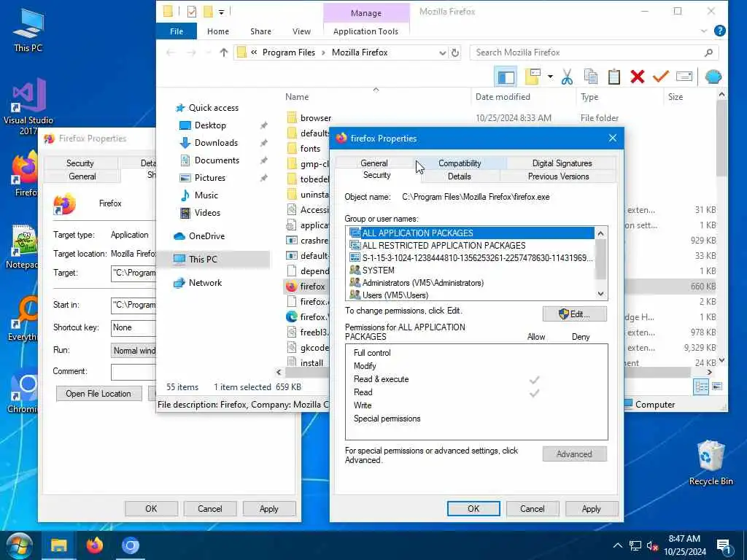This screenshot has height=560, width=747.
Task: Click the Firefox icon in the taskbar
Action: coord(94,545)
